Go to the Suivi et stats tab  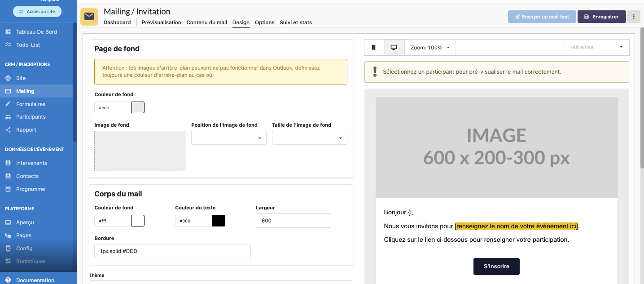[296, 22]
